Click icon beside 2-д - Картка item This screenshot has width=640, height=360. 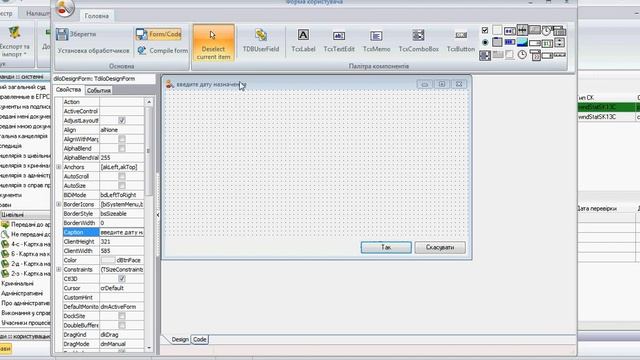[5, 264]
